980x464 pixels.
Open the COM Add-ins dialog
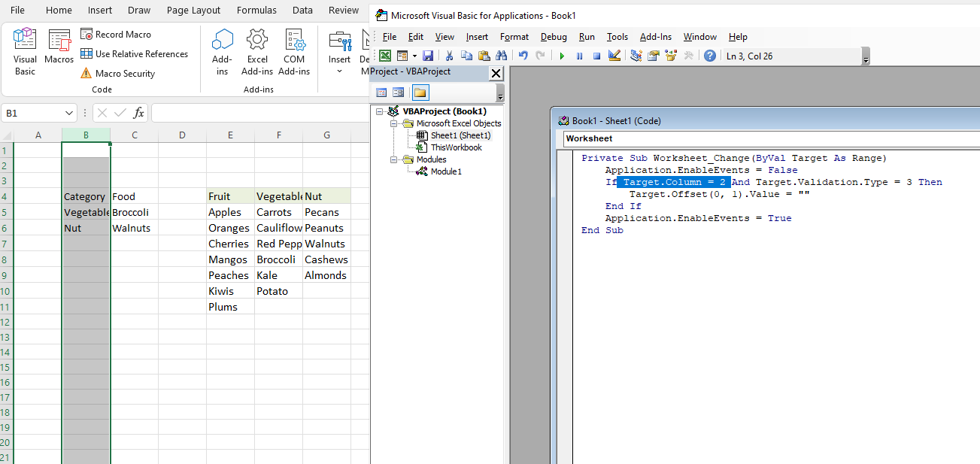294,51
